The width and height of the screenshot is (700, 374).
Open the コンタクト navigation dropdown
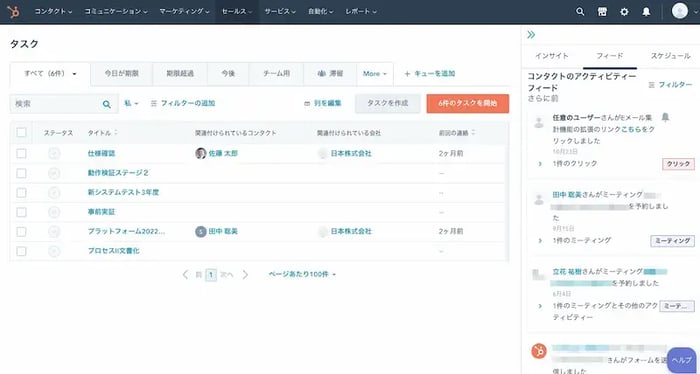click(x=53, y=12)
